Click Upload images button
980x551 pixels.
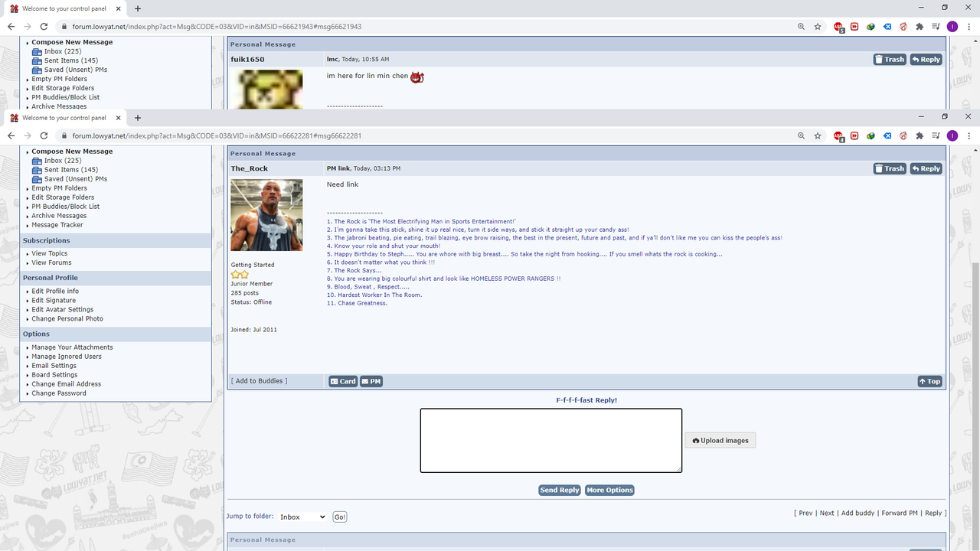coord(720,440)
